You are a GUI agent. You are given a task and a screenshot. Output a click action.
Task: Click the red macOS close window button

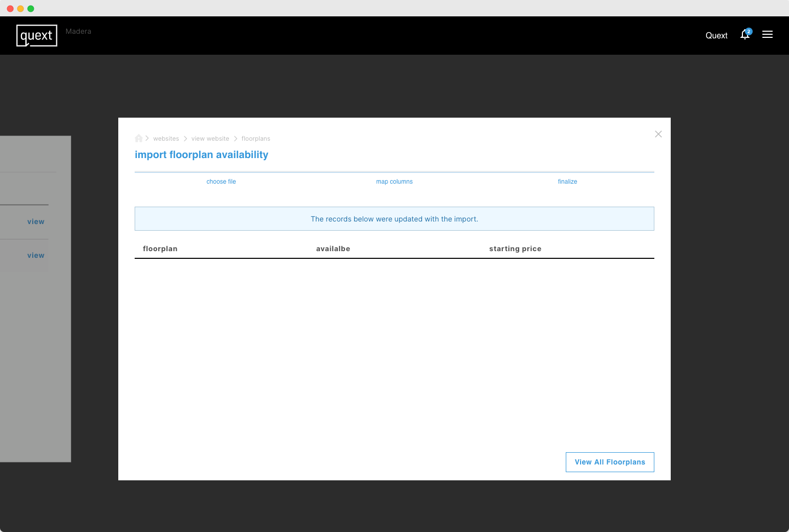pos(10,9)
